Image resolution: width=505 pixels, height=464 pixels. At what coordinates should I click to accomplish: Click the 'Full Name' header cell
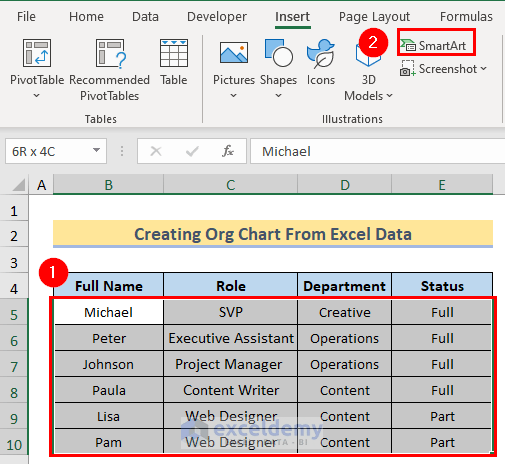coord(109,286)
